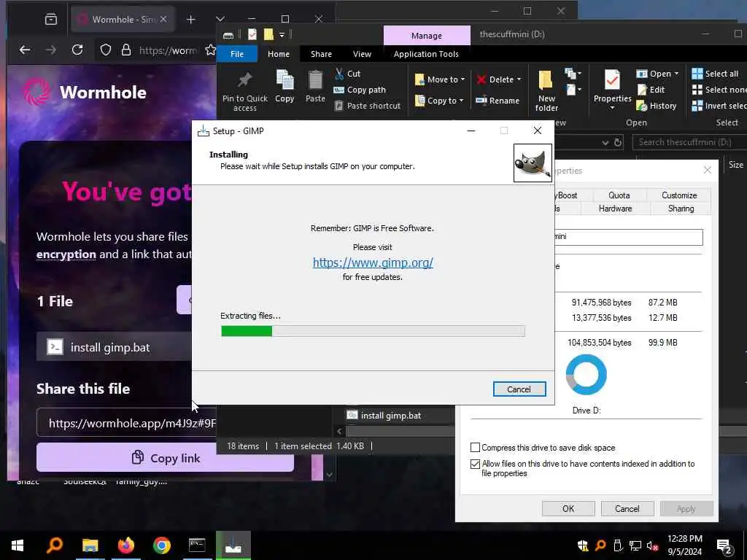Click Invert selection in Explorer ribbon
Screen dimensions: 747x560
[719, 106]
